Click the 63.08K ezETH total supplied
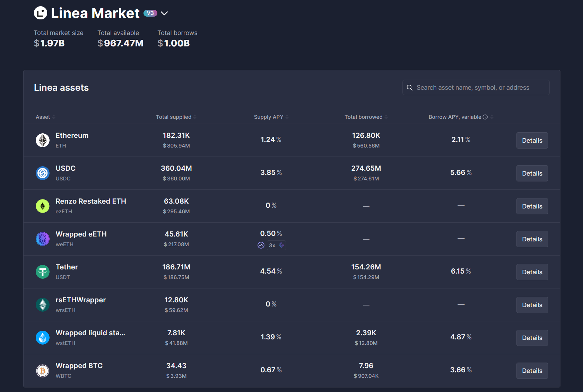The image size is (583, 392). (x=176, y=201)
